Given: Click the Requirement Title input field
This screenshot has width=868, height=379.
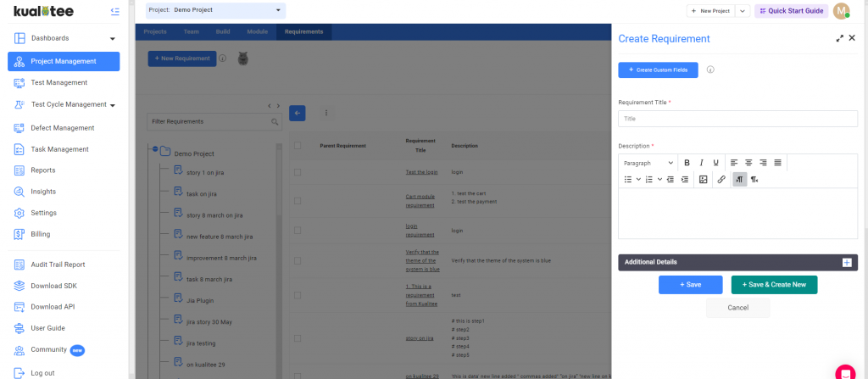Looking at the screenshot, I should point(737,120).
